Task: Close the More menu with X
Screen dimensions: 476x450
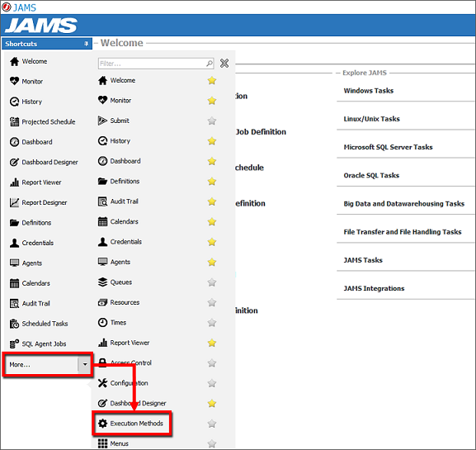Action: click(x=224, y=64)
